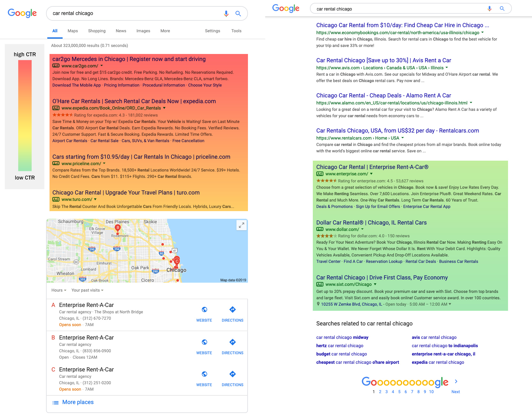Viewport: 532px width, 420px height.
Task: Expand arrow next to turo.com ad URL
Action: pos(95,199)
